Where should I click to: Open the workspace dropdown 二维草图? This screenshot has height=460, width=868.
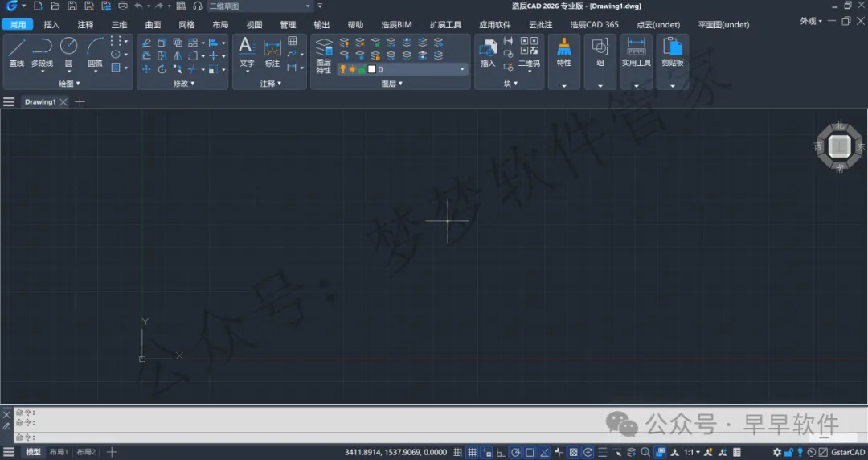point(260,6)
